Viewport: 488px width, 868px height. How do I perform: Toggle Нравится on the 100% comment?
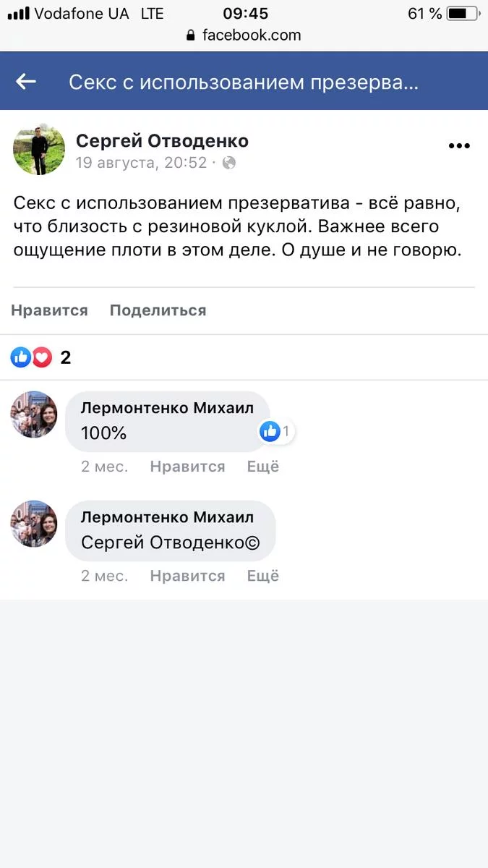point(187,467)
